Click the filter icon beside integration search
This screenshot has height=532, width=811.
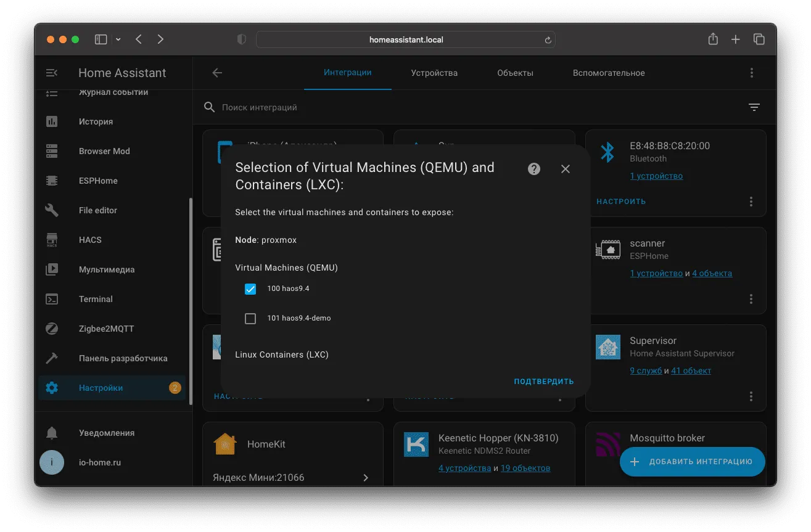[754, 107]
